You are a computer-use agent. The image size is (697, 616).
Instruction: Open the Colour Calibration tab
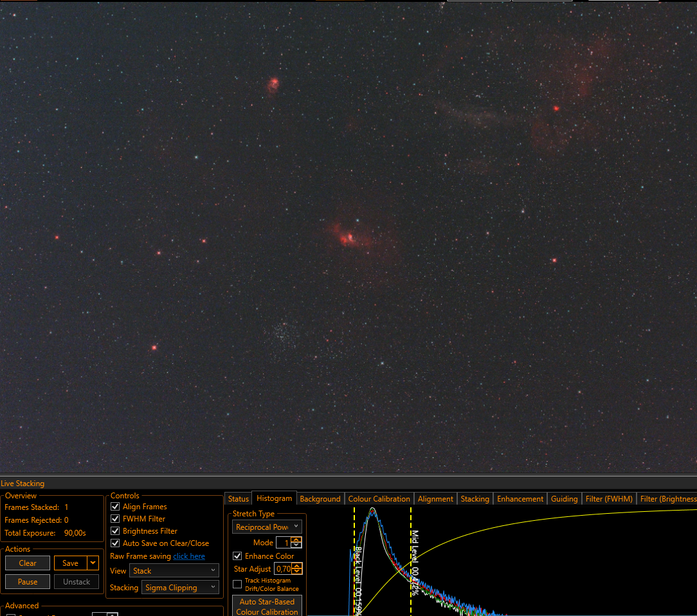(379, 499)
